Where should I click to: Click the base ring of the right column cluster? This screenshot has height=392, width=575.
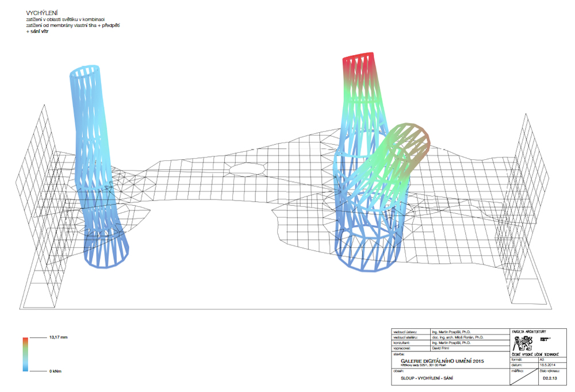point(367,258)
